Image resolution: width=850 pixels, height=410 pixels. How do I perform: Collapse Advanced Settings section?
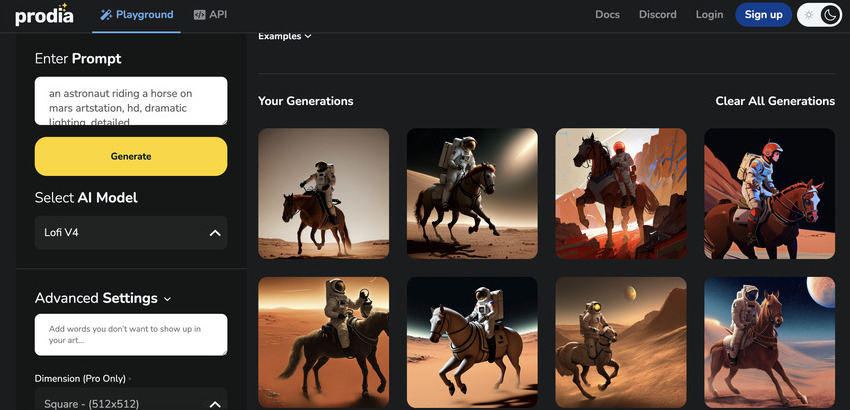point(103,298)
